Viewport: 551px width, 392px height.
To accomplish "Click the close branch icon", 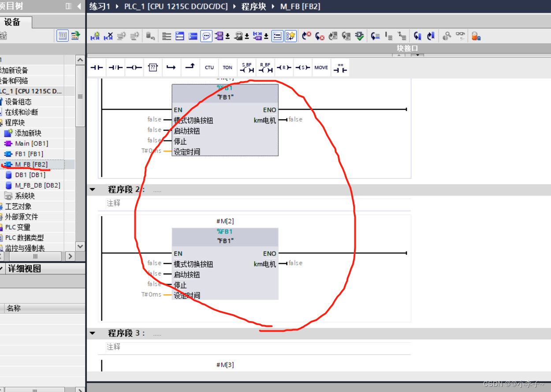I will pyautogui.click(x=190, y=67).
